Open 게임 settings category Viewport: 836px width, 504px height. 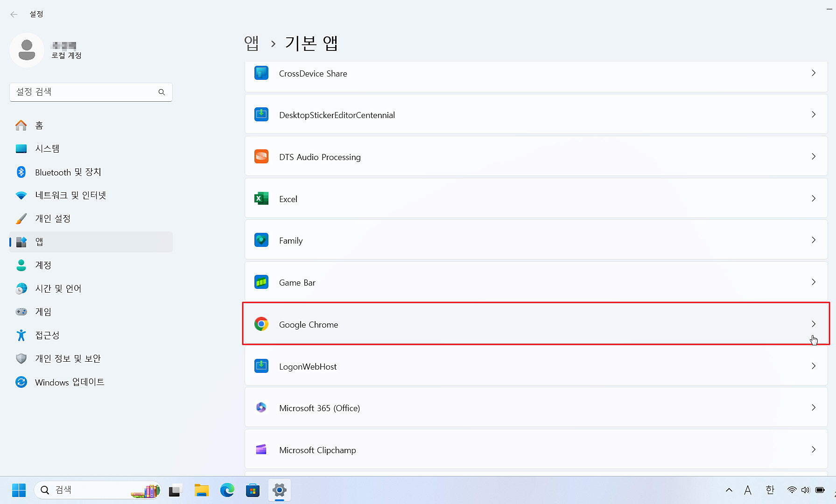click(91, 312)
